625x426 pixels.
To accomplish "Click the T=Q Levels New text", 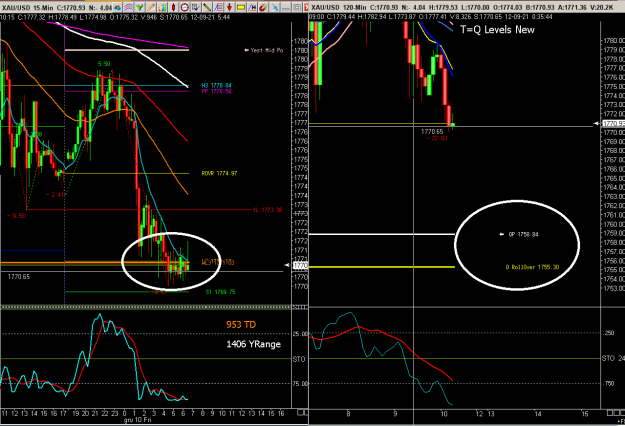I will (497, 29).
